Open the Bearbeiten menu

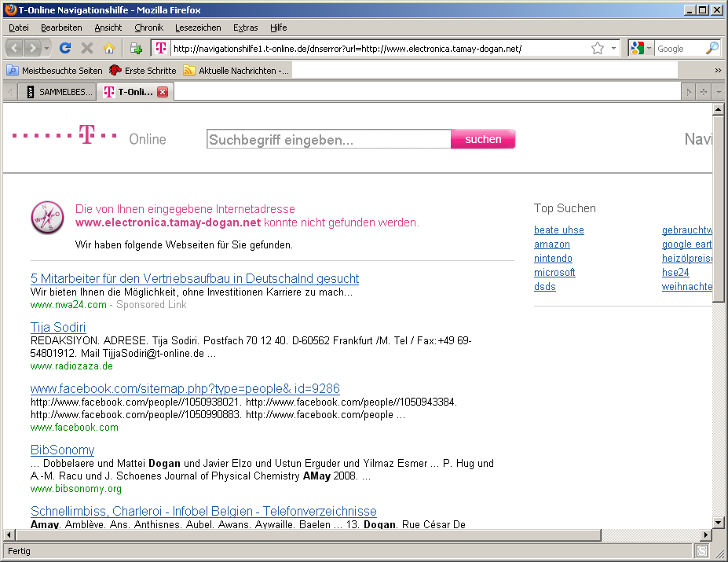point(61,28)
